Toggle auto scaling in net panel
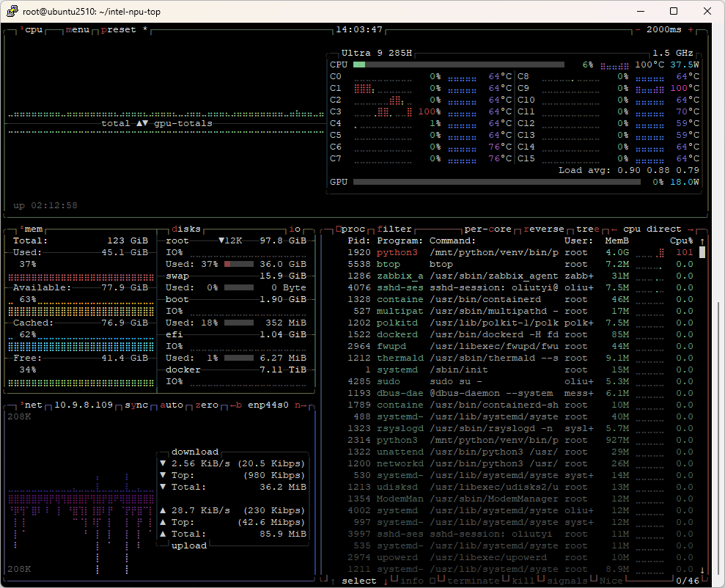The width and height of the screenshot is (725, 588). (x=172, y=405)
